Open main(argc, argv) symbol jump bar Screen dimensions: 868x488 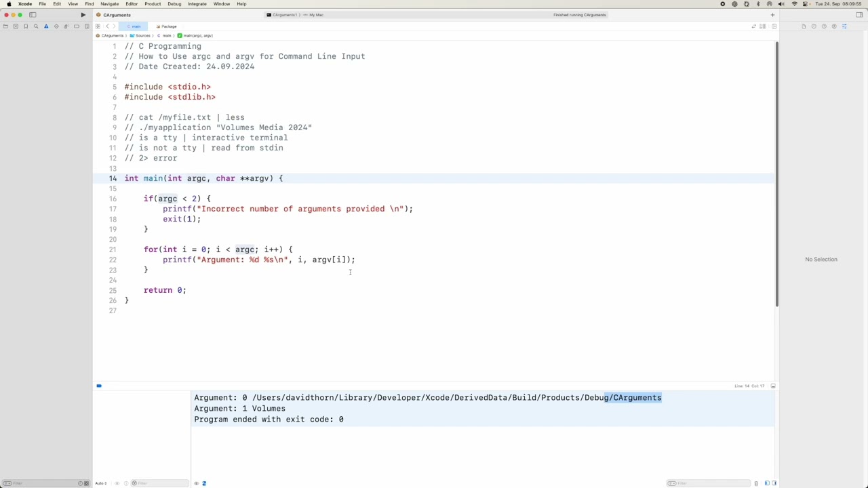tap(196, 35)
